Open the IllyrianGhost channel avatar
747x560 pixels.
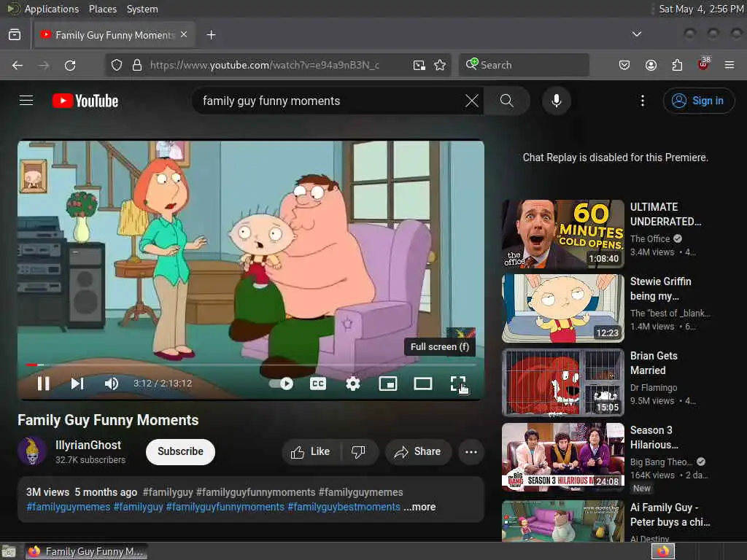(x=32, y=451)
